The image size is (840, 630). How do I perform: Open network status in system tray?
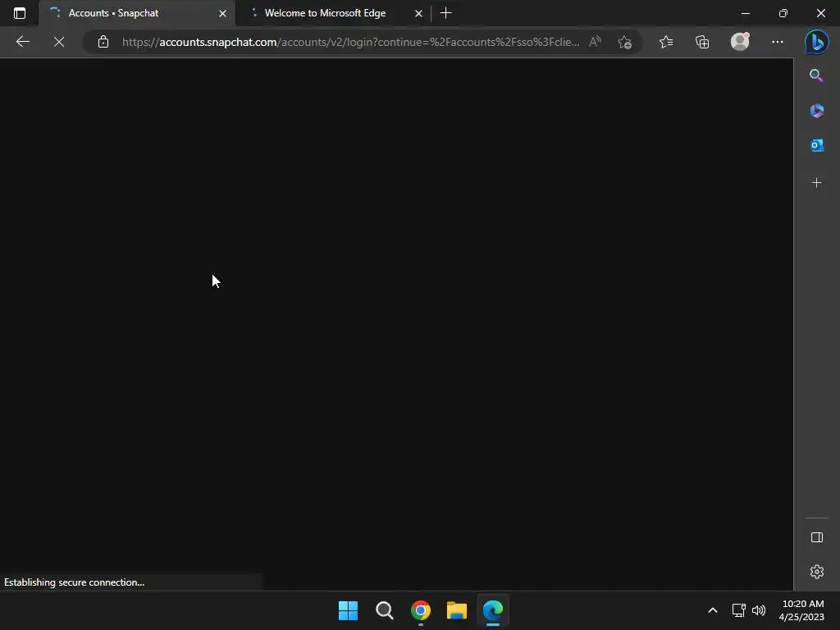click(x=739, y=610)
